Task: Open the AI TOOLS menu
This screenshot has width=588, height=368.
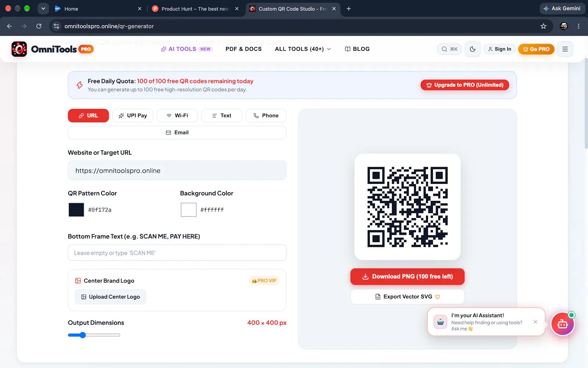Action: [186, 49]
